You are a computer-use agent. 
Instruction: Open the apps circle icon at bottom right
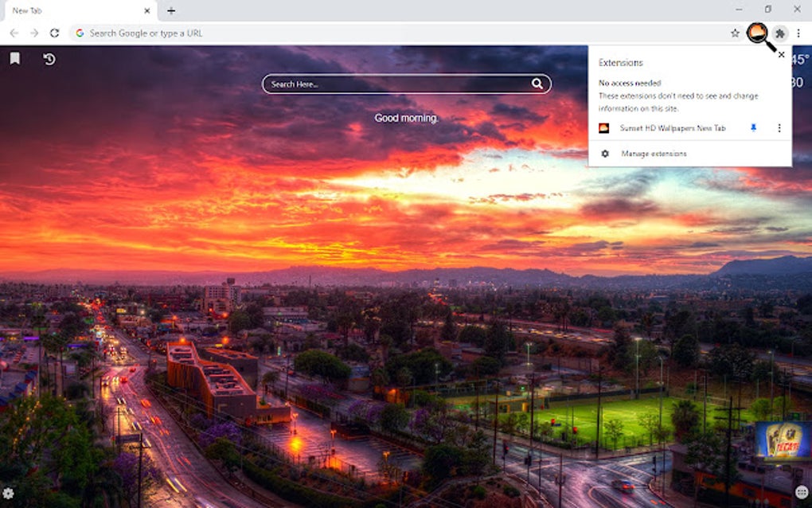[802, 492]
